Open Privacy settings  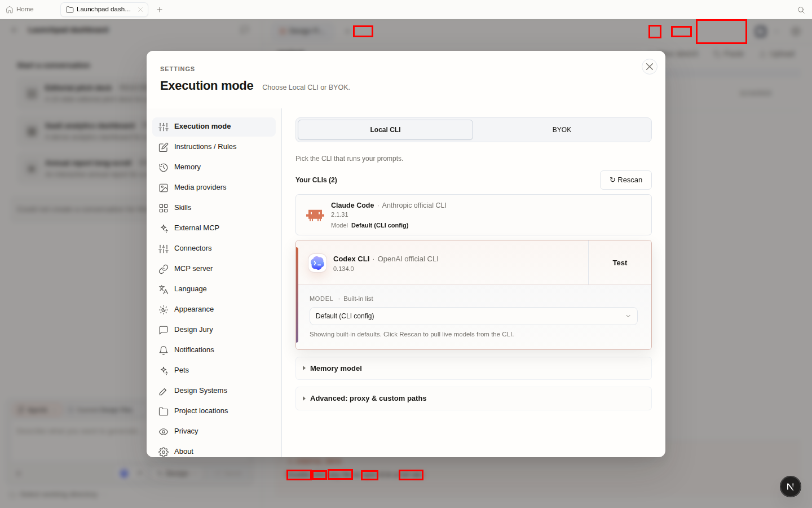point(214,432)
